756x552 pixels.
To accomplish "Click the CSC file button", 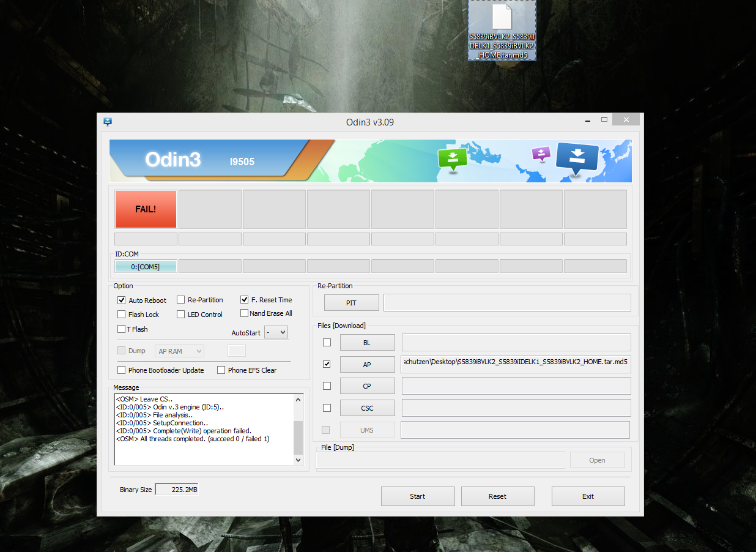I will click(x=367, y=408).
